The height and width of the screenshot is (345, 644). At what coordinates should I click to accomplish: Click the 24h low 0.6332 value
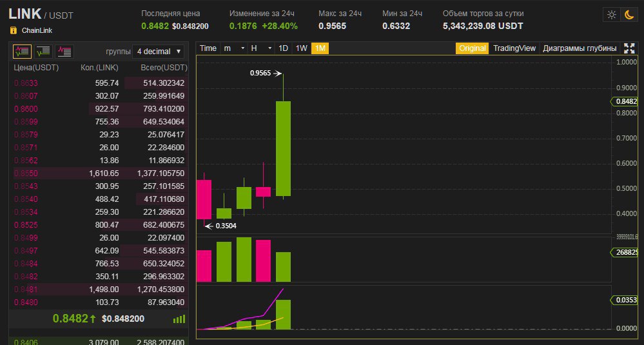pos(396,26)
